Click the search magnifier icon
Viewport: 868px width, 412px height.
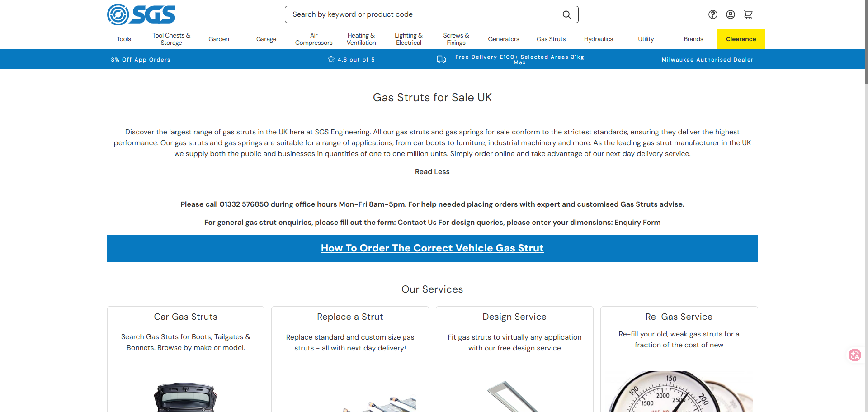566,14
